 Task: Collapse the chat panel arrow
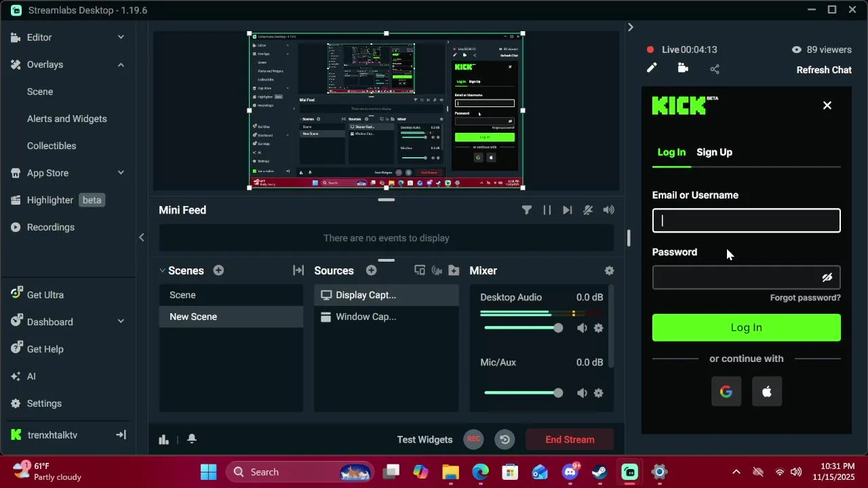click(x=630, y=27)
